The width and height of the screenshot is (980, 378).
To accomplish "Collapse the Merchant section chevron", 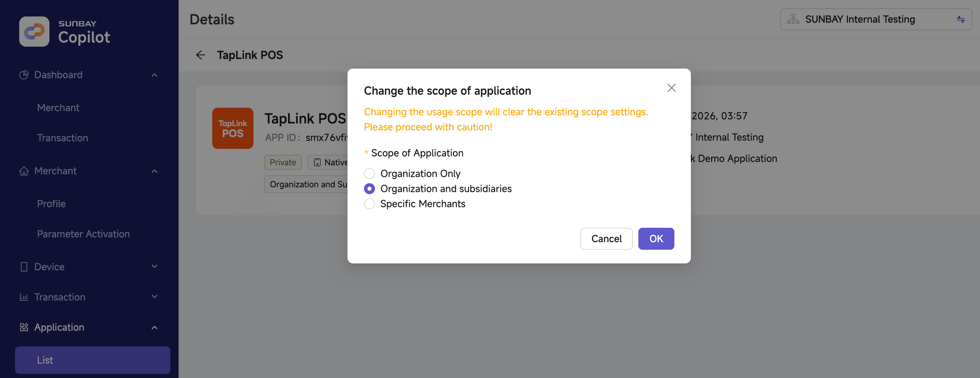I will point(155,171).
